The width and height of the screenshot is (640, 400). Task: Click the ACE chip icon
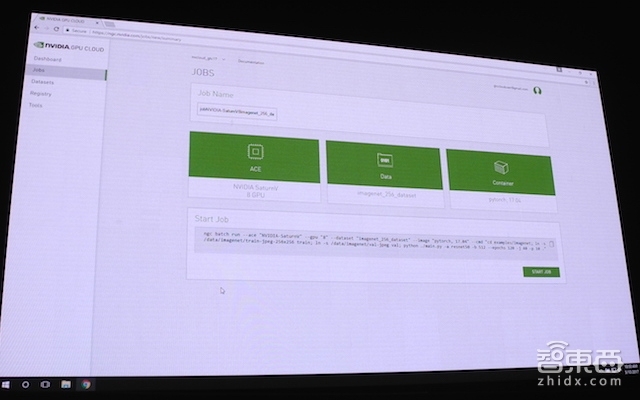tap(255, 152)
